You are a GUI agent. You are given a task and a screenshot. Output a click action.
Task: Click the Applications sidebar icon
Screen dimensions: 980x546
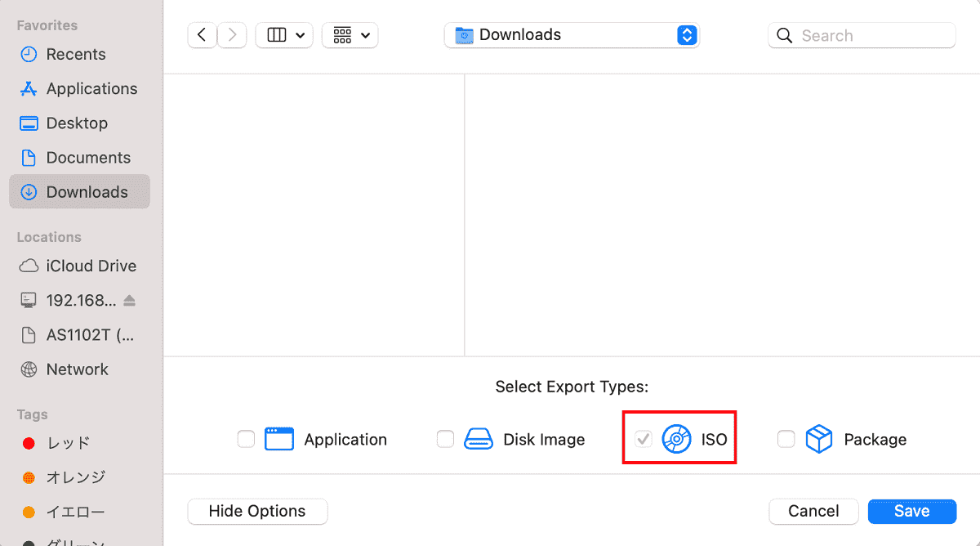click(29, 88)
